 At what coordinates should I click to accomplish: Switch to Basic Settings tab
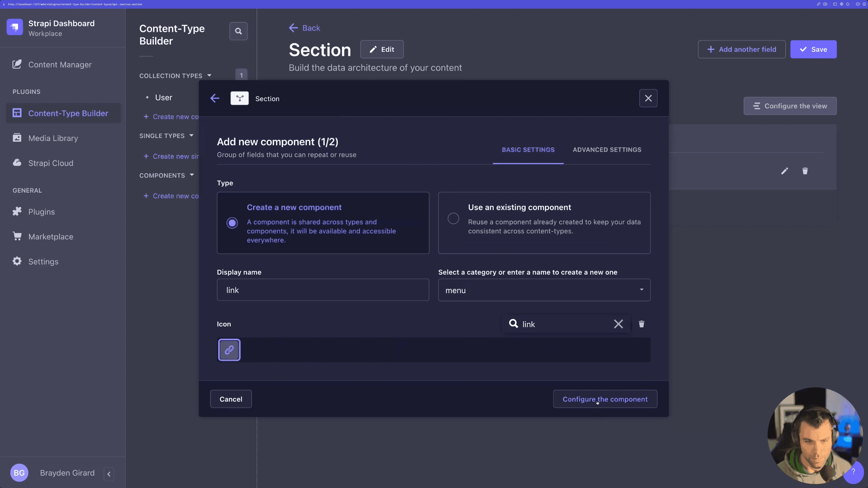click(x=528, y=150)
